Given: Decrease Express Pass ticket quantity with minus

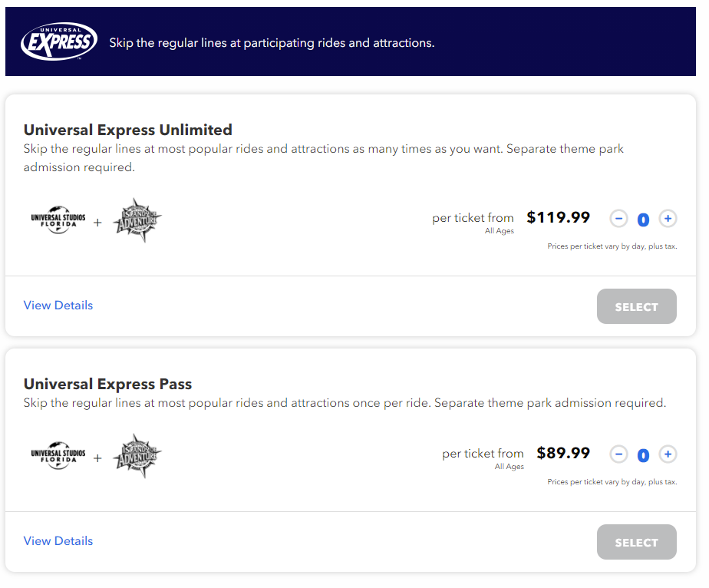Looking at the screenshot, I should [x=618, y=454].
